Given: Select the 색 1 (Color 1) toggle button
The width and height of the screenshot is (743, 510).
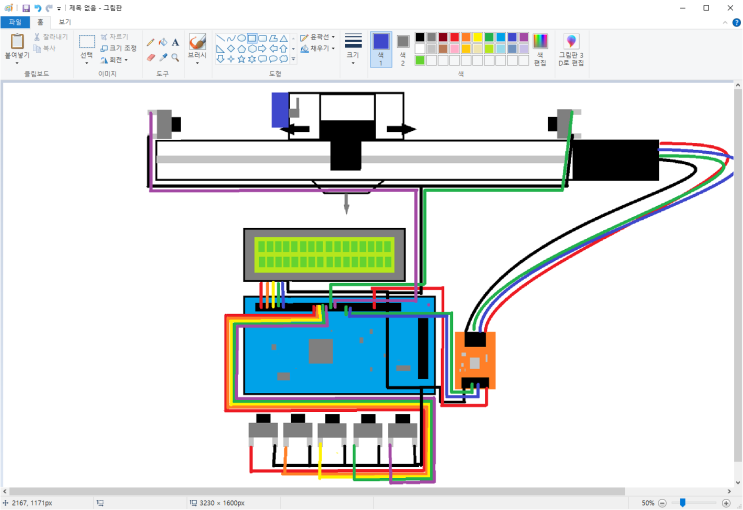Looking at the screenshot, I should pos(381,49).
